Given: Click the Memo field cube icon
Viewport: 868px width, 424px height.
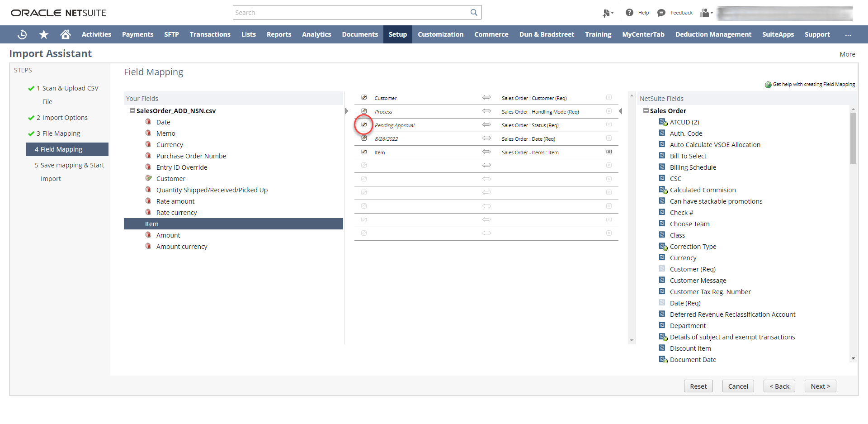Looking at the screenshot, I should coord(148,133).
